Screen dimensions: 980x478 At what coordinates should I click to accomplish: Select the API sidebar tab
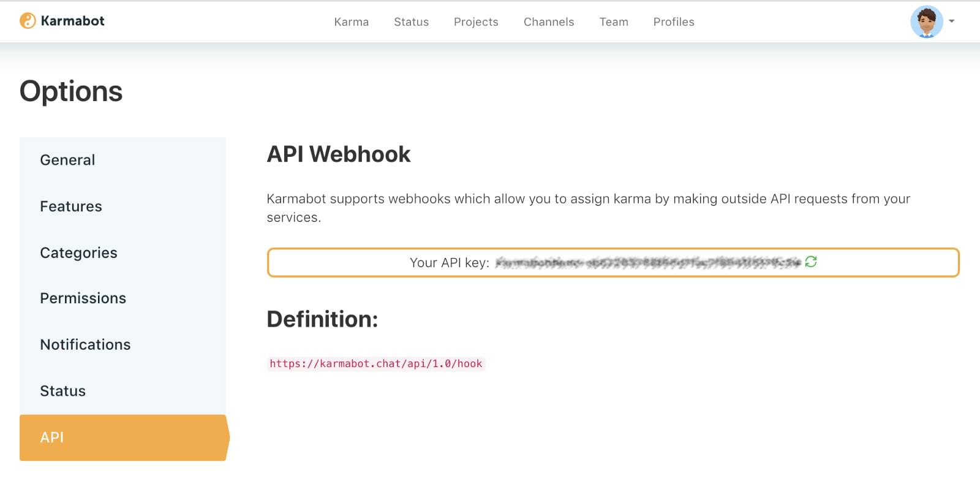pos(124,438)
